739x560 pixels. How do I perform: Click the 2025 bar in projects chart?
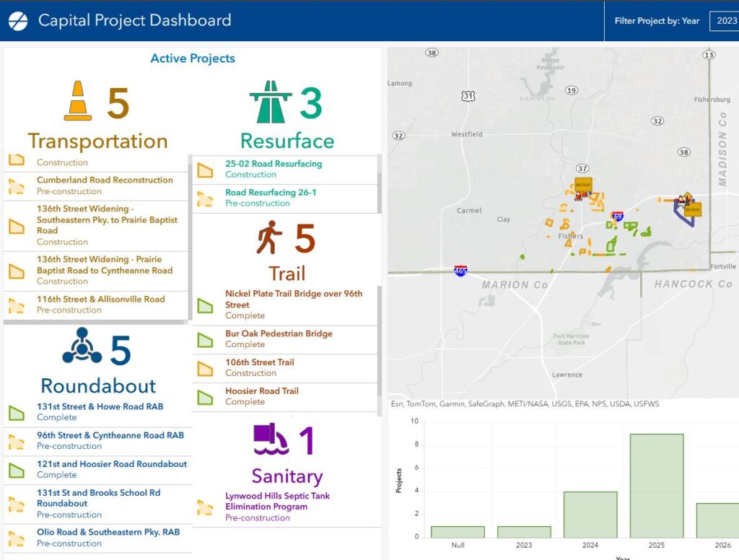tap(656, 485)
